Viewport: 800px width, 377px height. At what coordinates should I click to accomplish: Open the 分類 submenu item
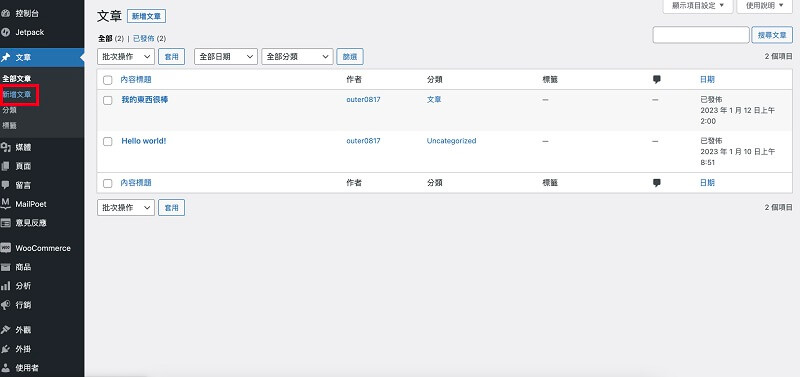(9, 110)
